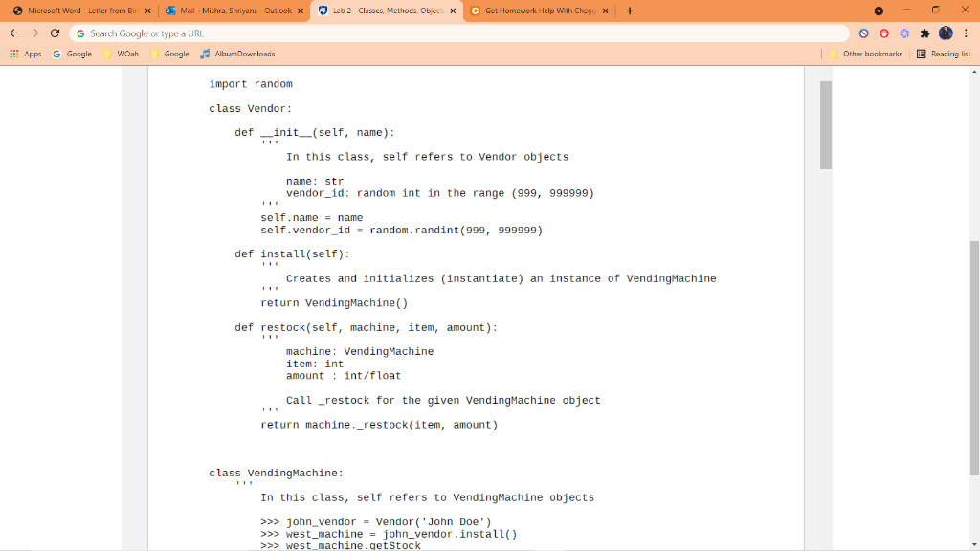Click the forward navigation arrow
This screenshot has width=980, height=551.
pos(33,33)
